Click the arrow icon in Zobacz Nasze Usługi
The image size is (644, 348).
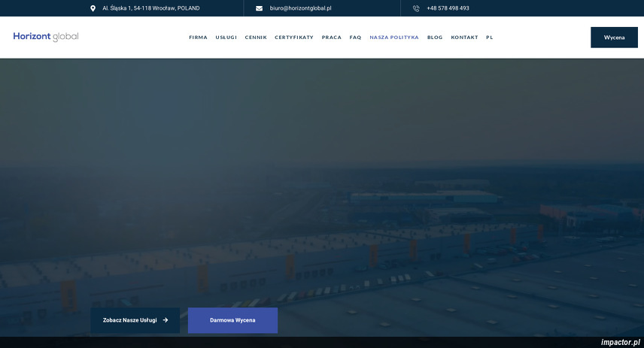(166, 320)
